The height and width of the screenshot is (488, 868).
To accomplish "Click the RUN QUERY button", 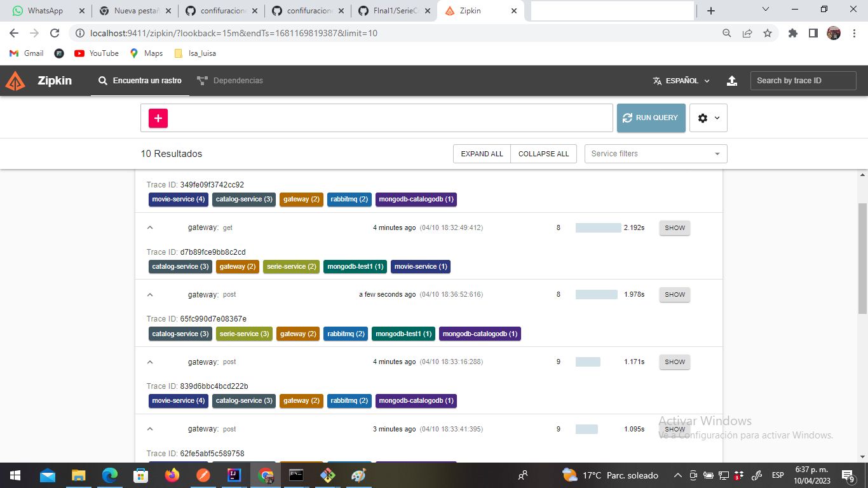I will coord(651,118).
